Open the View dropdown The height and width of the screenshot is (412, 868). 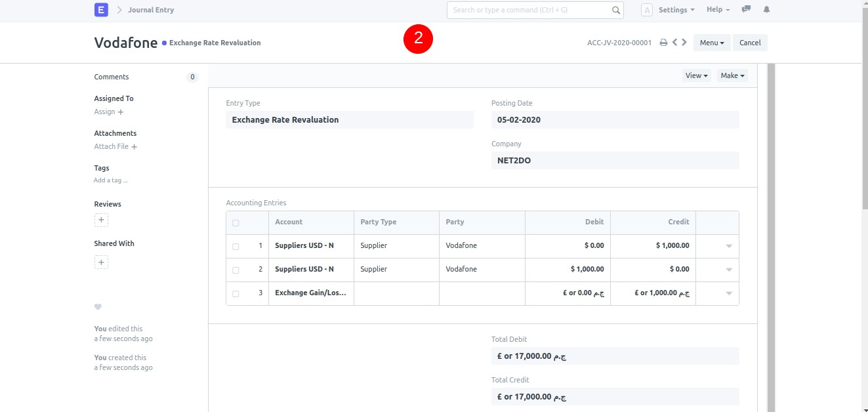point(697,75)
